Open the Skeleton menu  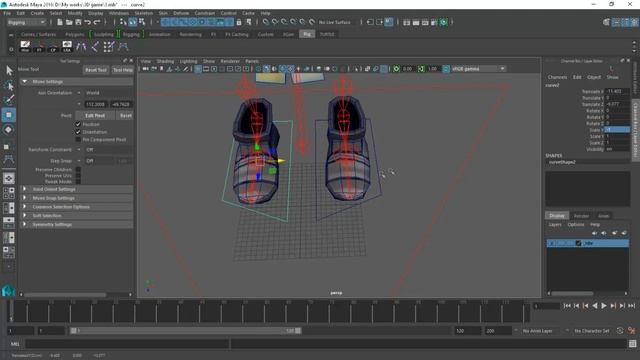click(144, 13)
